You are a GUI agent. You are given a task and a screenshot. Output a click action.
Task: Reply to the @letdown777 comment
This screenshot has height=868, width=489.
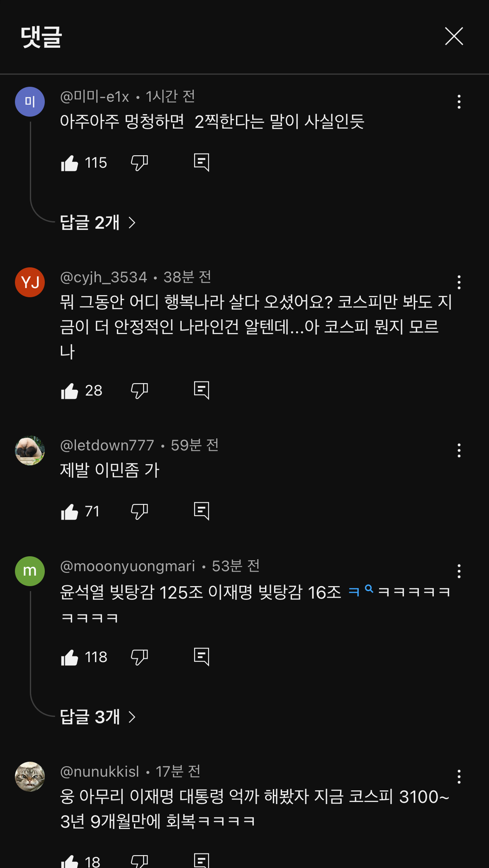pyautogui.click(x=202, y=511)
